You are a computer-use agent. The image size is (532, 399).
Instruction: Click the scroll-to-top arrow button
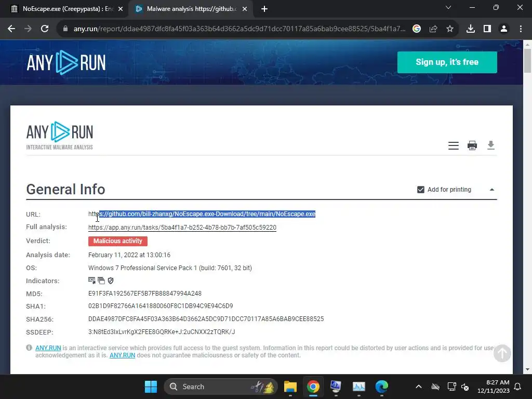502,353
